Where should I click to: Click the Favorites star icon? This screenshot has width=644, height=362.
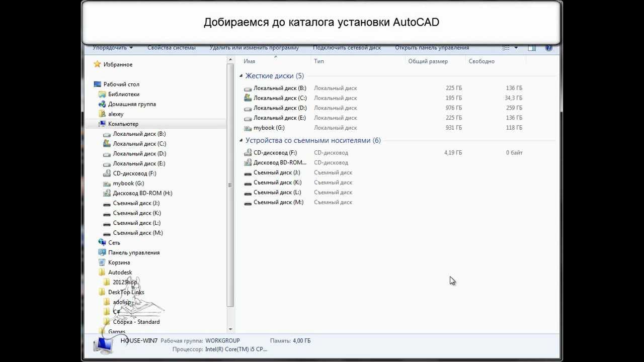[x=98, y=64]
